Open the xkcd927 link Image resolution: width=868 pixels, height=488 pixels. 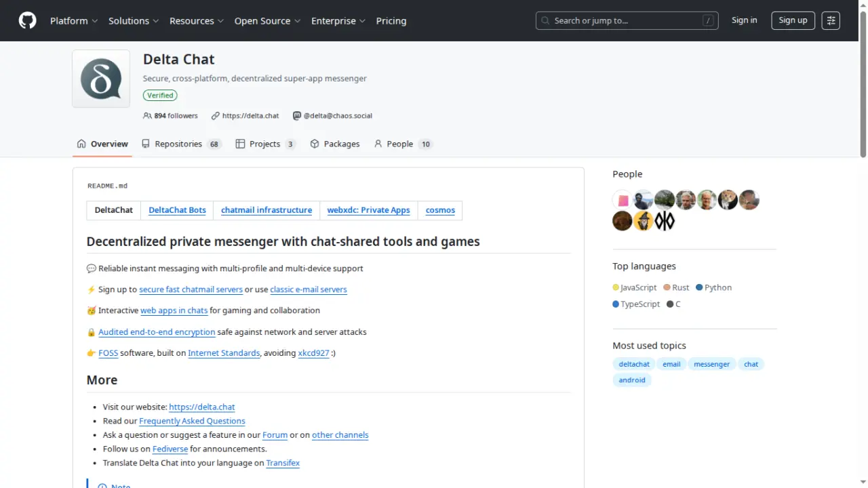pos(313,353)
